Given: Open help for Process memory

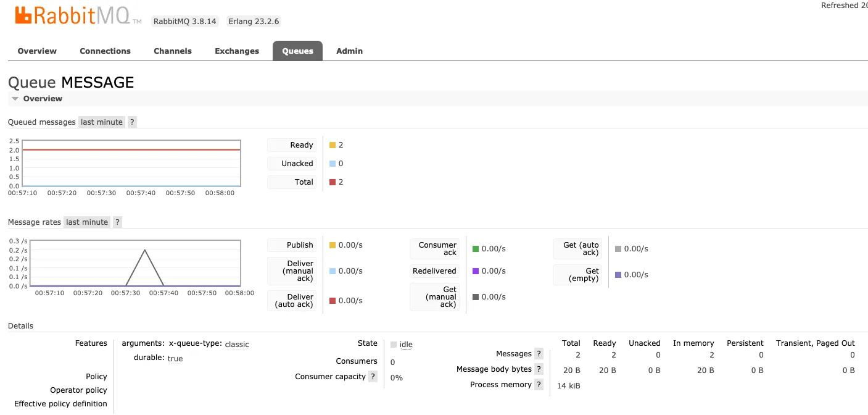Looking at the screenshot, I should 539,385.
